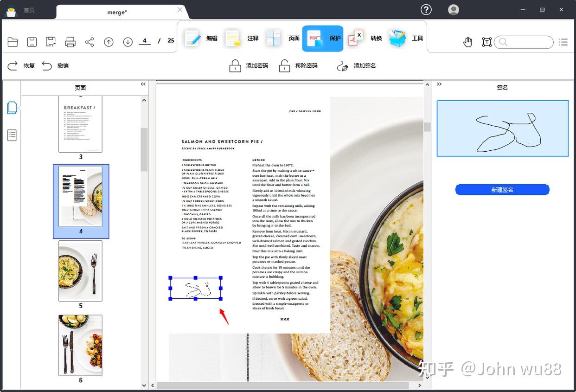Collapse the signature panel with >> chevron
Image resolution: width=576 pixels, height=392 pixels.
click(x=439, y=84)
